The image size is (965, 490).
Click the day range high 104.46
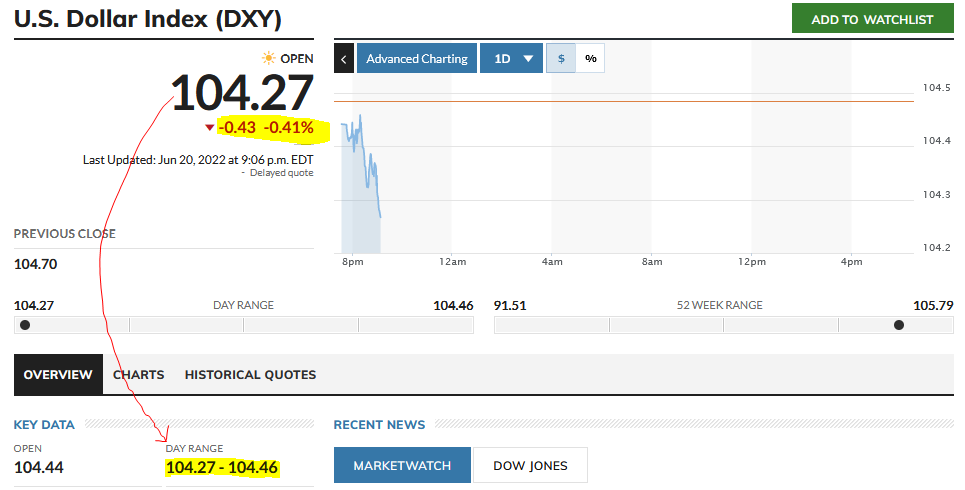tap(454, 305)
